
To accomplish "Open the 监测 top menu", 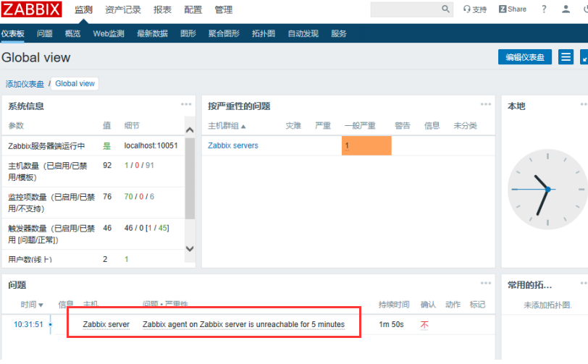I will pos(83,9).
